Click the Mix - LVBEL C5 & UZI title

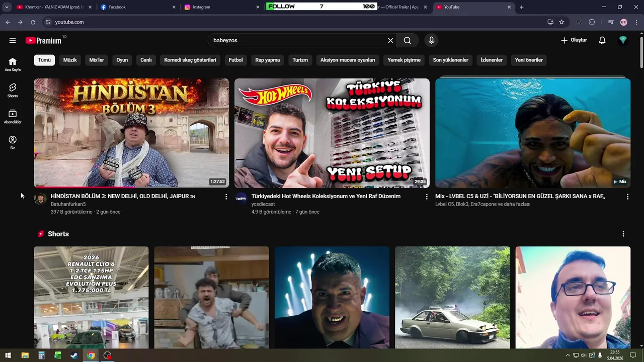[520, 196]
